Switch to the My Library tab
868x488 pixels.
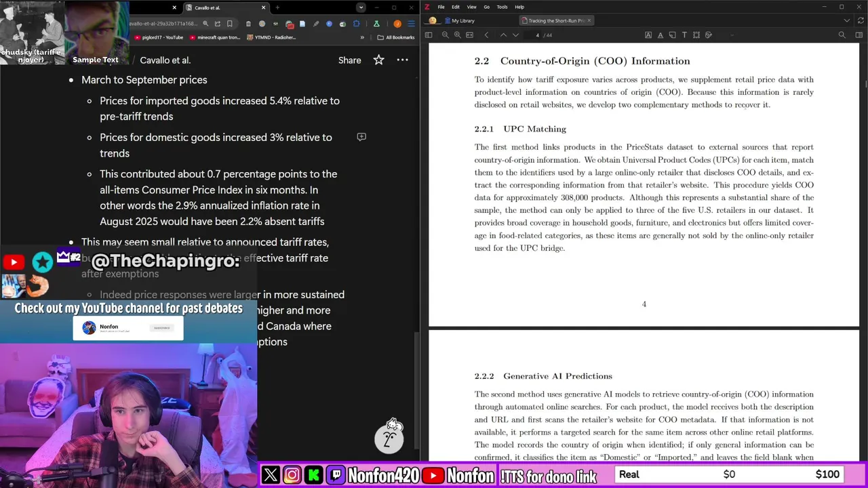pyautogui.click(x=460, y=20)
